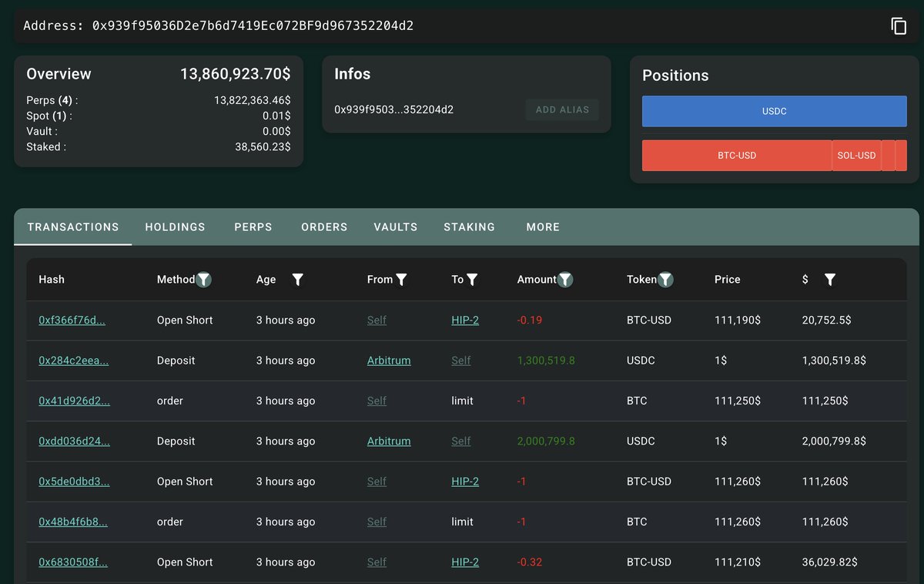Go to the Staking tab

coord(469,227)
